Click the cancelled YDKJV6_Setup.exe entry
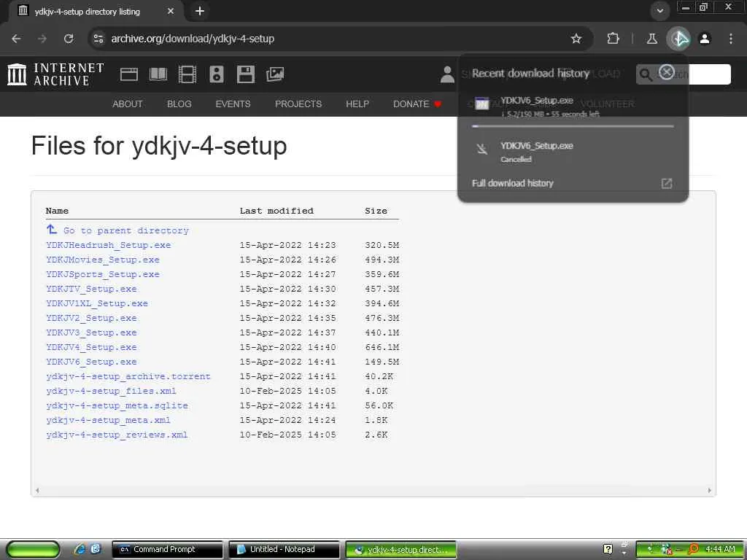 pos(573,152)
